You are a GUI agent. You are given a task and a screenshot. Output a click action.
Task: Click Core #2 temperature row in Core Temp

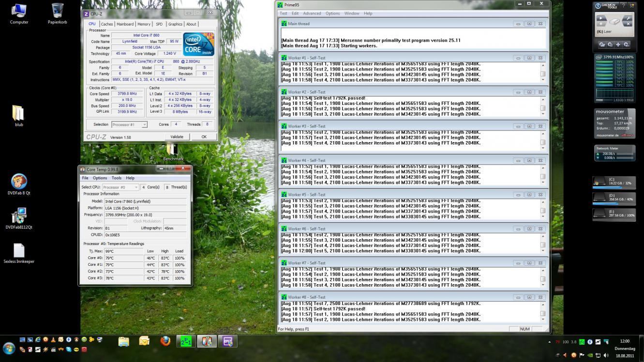[x=135, y=272]
